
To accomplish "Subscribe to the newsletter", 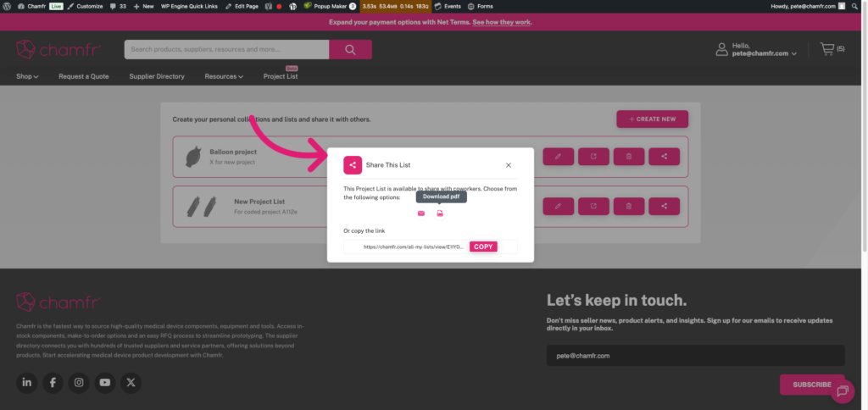I will tap(812, 385).
